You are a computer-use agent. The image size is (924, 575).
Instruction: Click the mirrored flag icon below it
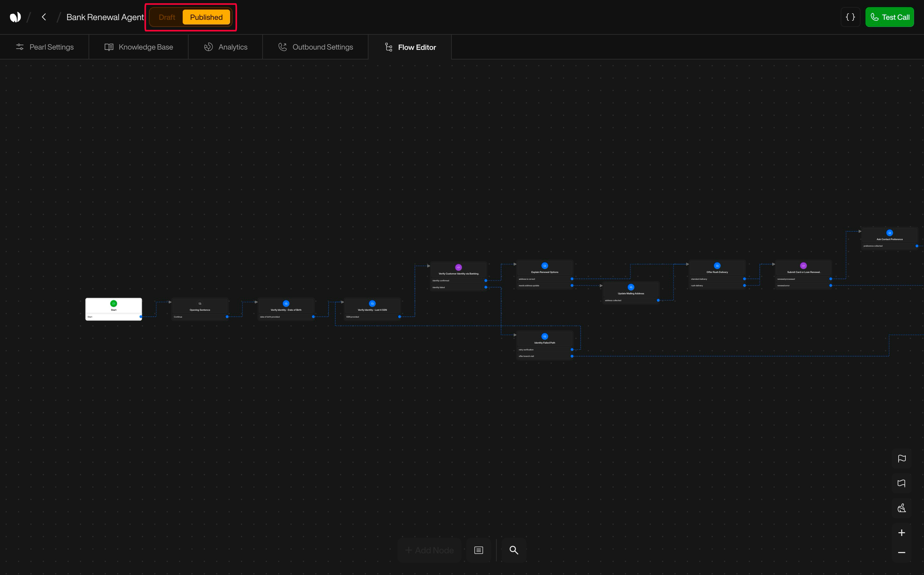coord(901,483)
